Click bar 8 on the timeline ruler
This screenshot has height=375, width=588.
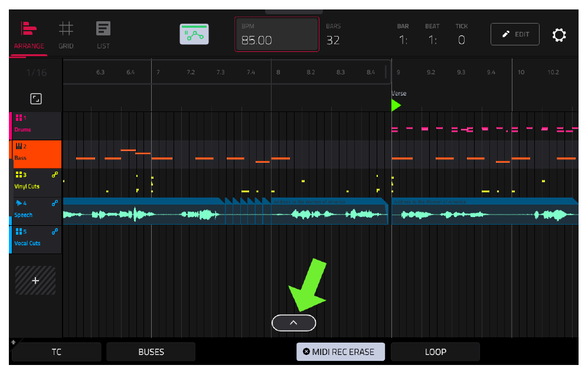[278, 73]
